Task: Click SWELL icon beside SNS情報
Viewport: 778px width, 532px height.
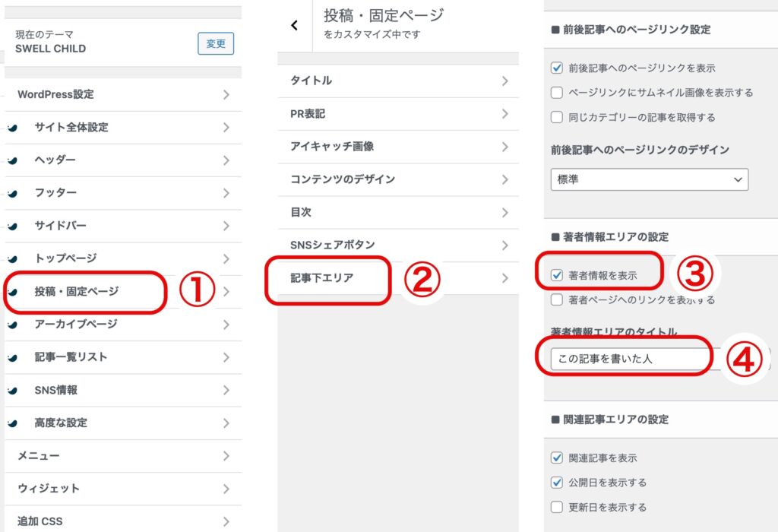Action: pyautogui.click(x=12, y=390)
